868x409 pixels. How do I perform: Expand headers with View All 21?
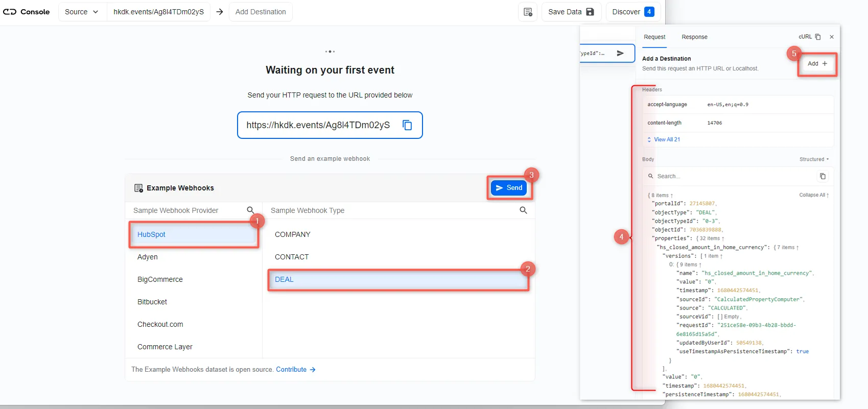664,139
